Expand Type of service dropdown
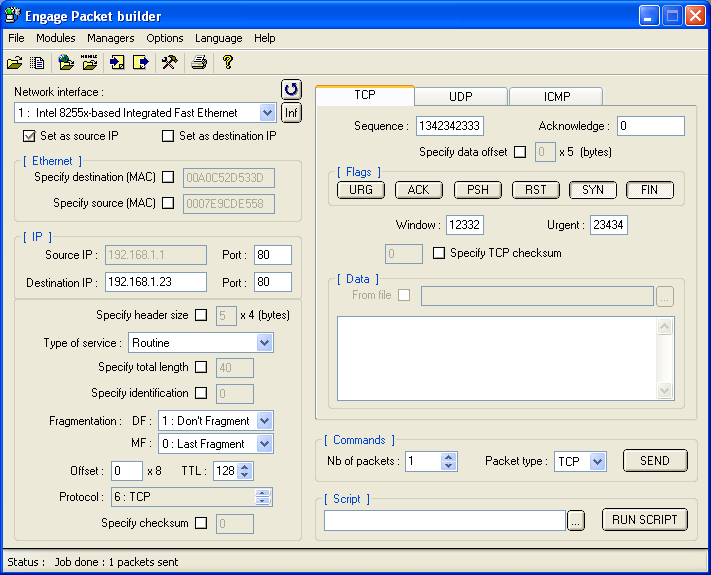The height and width of the screenshot is (575, 711). (x=264, y=343)
